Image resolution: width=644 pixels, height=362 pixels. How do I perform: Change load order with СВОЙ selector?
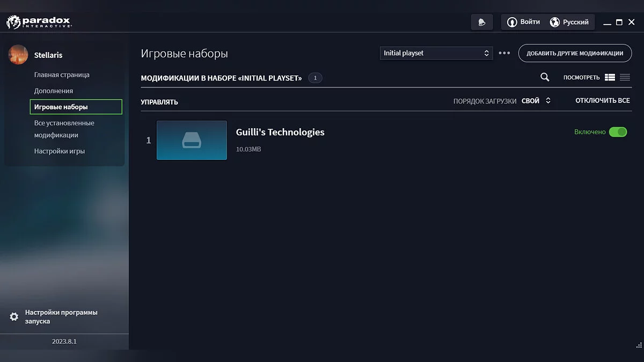point(536,101)
